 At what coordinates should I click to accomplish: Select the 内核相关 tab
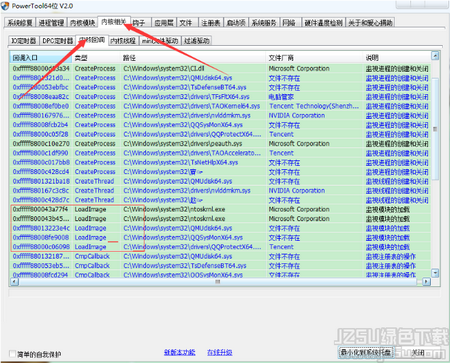click(114, 22)
